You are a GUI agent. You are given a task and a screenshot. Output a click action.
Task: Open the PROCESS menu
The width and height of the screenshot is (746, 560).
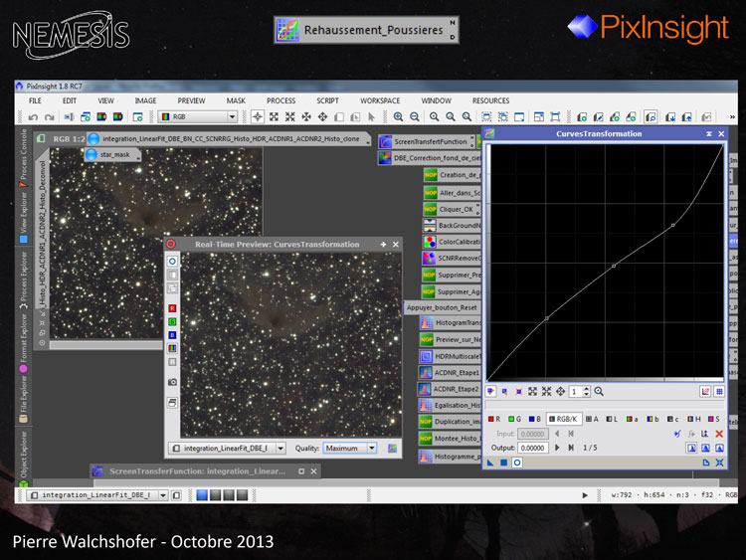coord(280,100)
